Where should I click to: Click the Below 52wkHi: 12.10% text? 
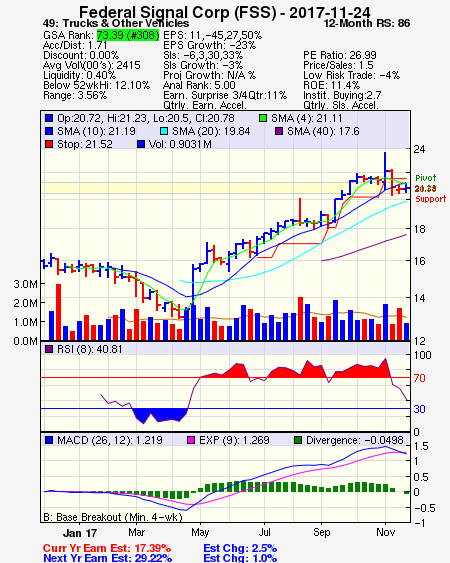[x=96, y=85]
